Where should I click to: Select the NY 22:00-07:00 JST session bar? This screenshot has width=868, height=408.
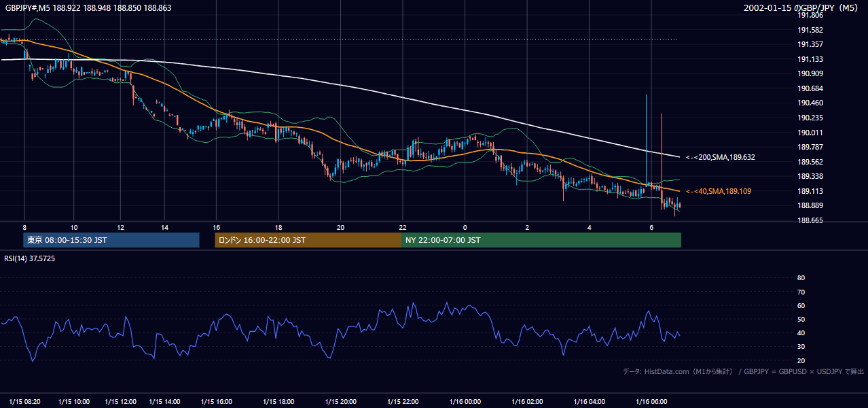[x=541, y=240]
